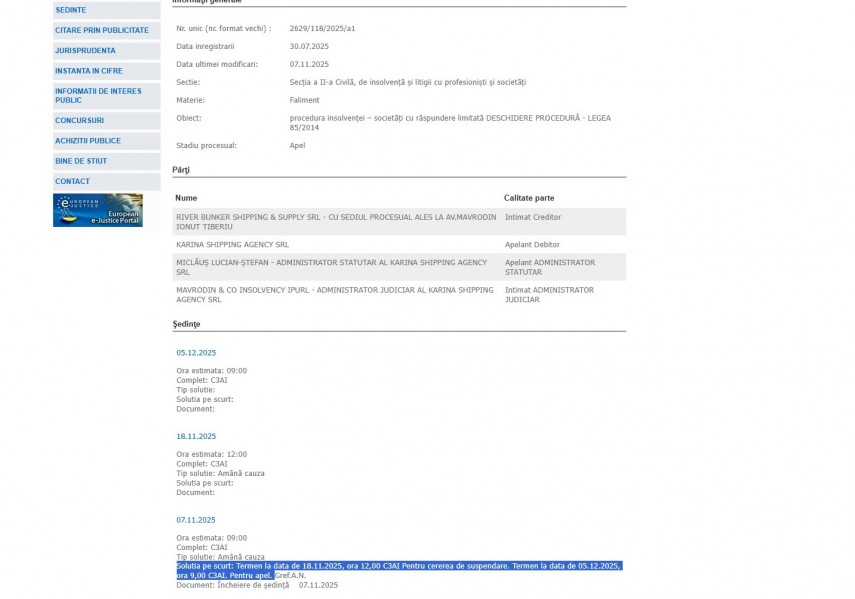This screenshot has height=599, width=855.
Task: Click the RIVER BUNKER SHIPPING party row
Action: [x=335, y=221]
